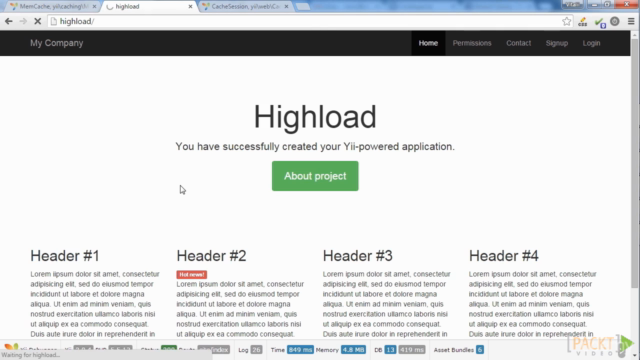Image resolution: width=640 pixels, height=360 pixels.
Task: Click the 419 ms DB time badge
Action: (x=412, y=350)
